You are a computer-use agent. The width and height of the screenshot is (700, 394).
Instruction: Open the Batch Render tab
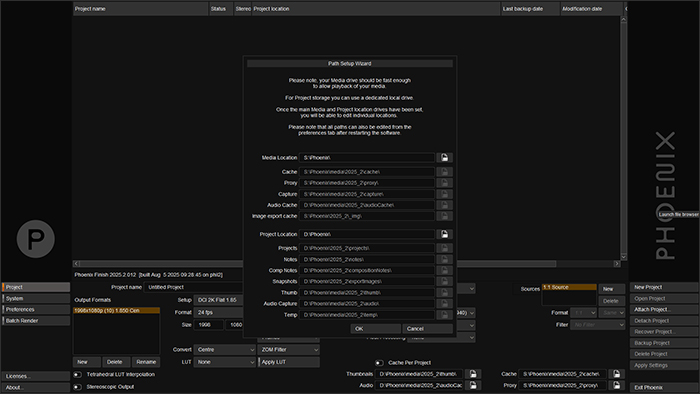36,320
